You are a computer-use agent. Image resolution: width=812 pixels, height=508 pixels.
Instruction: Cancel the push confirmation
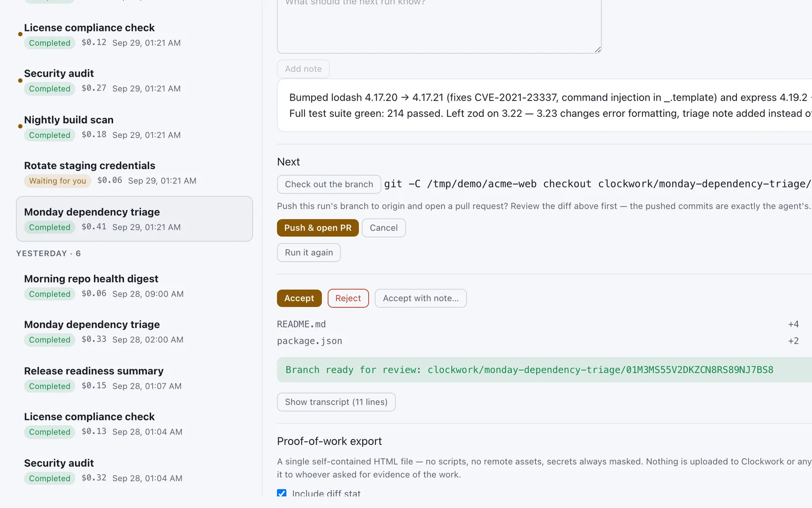tap(384, 228)
